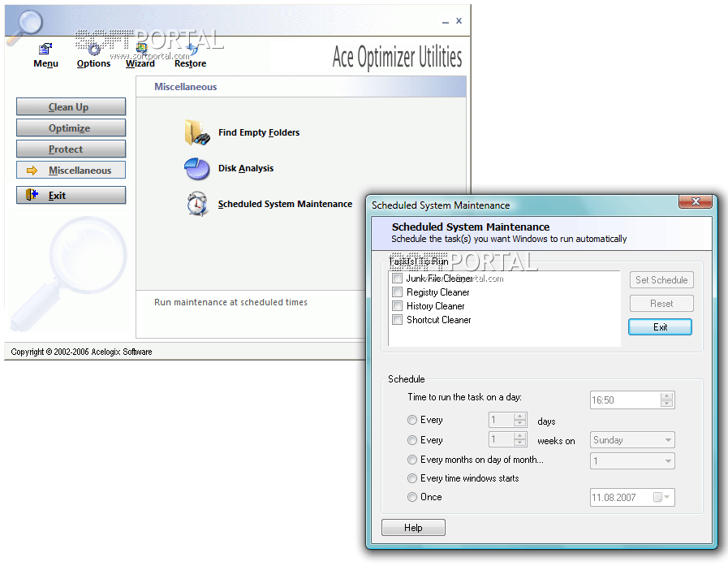Click the Restore toolbar icon
The height and width of the screenshot is (566, 728).
click(191, 49)
